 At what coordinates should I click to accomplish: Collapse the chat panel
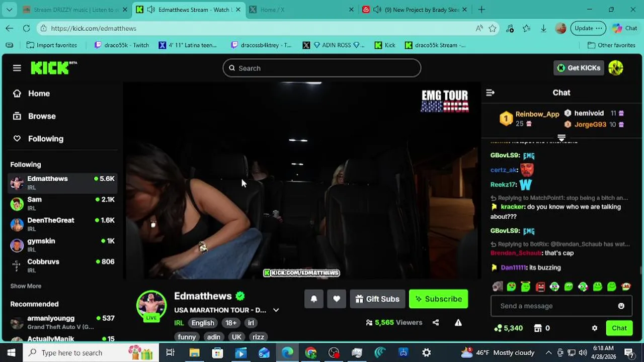tap(491, 93)
